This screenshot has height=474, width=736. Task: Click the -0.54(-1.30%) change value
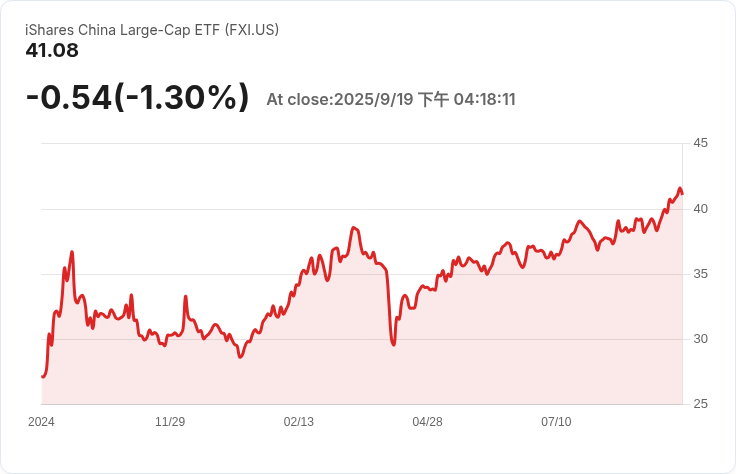(137, 97)
